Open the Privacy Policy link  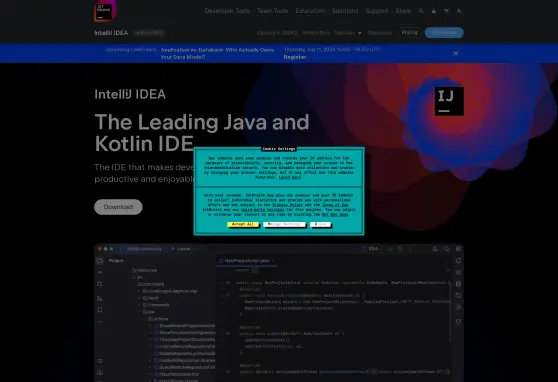coord(288,205)
